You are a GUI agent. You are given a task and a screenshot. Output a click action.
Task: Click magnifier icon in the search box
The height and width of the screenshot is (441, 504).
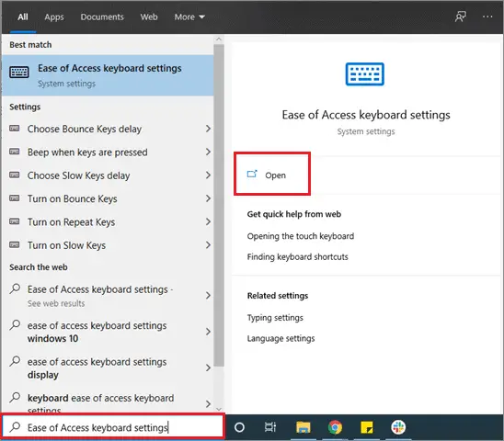[15, 427]
